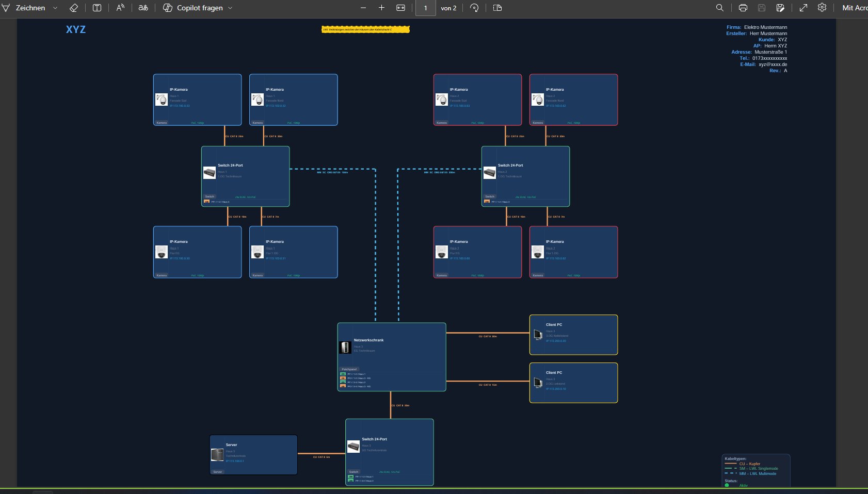868x494 pixels.
Task: Click the page number input field
Action: click(x=426, y=8)
